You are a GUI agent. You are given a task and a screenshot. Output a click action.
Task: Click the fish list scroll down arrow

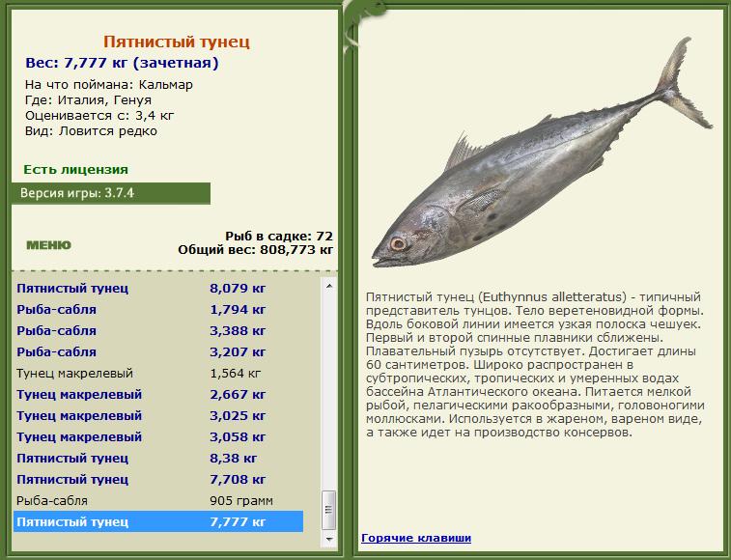pos(329,539)
